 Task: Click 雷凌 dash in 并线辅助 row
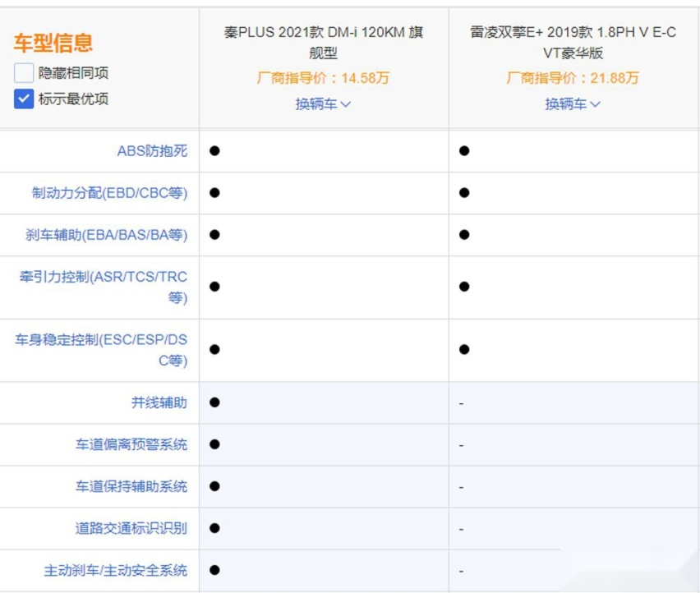tap(461, 404)
